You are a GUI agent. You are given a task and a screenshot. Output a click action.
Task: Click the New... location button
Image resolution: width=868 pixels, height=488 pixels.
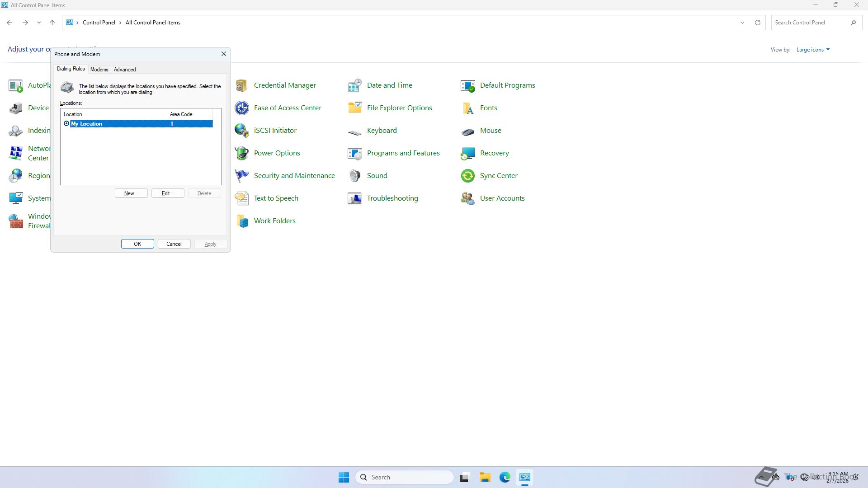pos(131,193)
